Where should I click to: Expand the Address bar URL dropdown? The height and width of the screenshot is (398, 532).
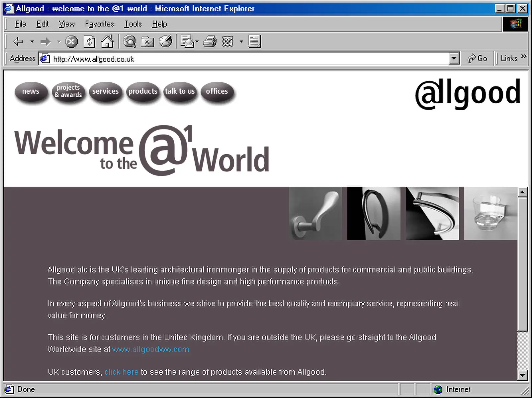tap(454, 59)
